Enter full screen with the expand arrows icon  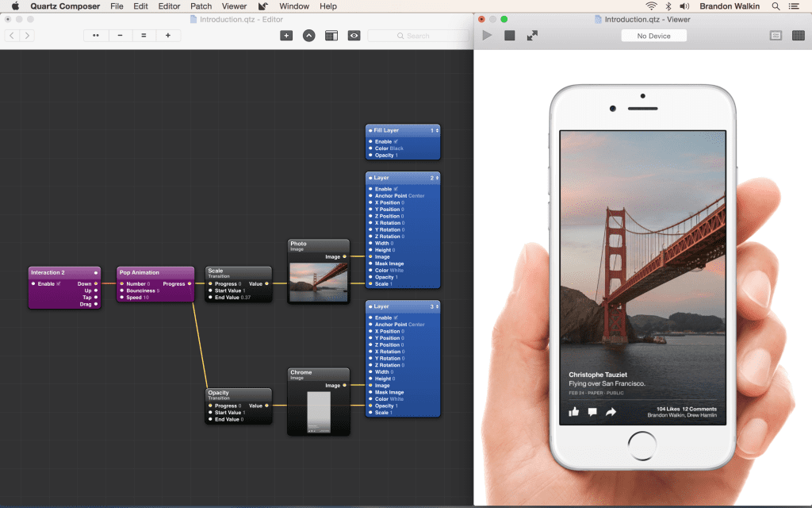click(x=532, y=35)
